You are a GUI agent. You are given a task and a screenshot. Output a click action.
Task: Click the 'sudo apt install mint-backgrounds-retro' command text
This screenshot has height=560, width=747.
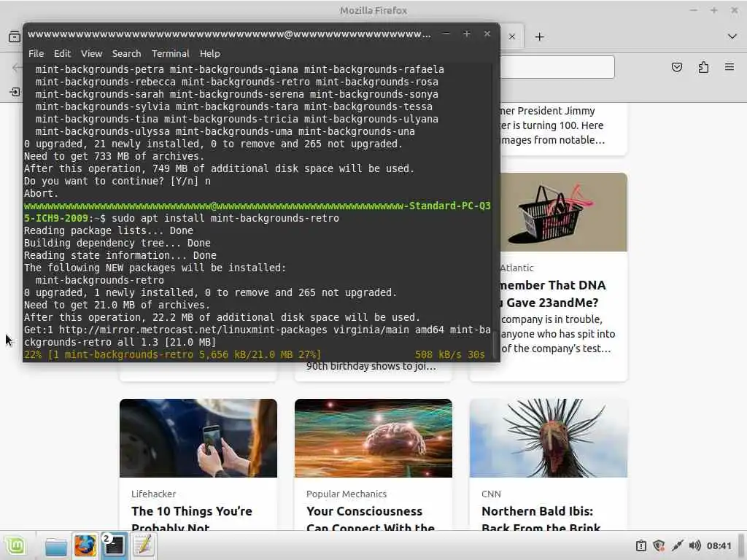[x=225, y=218]
